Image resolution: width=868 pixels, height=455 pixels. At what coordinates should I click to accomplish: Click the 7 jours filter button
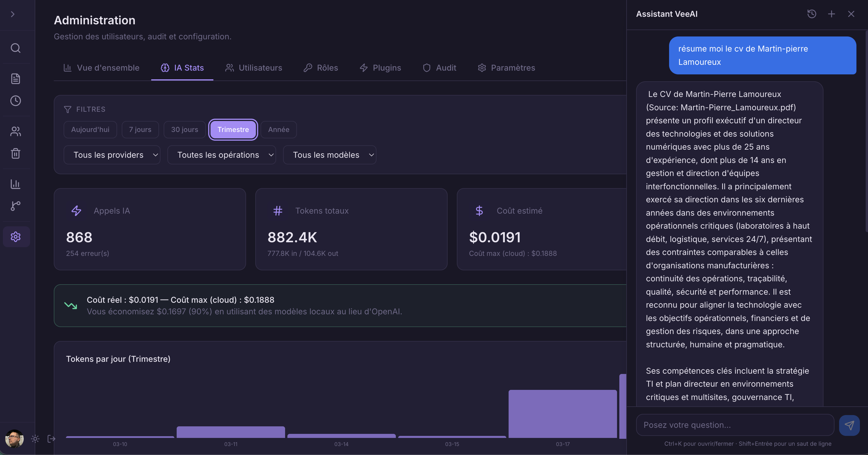(140, 129)
